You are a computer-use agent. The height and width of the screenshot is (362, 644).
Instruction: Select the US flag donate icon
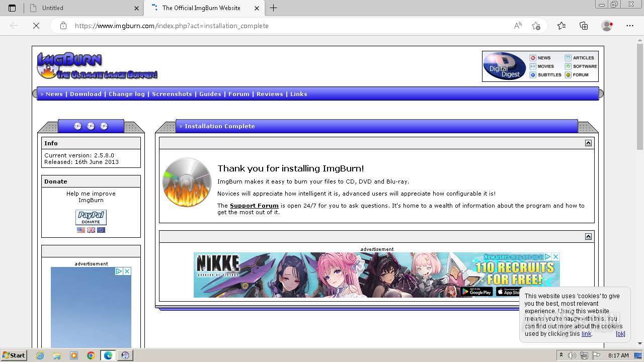[x=81, y=230]
